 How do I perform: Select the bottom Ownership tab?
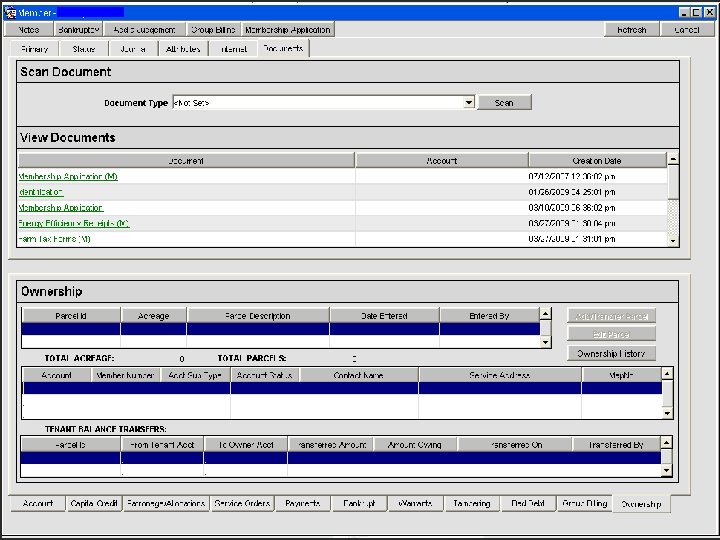coord(641,504)
